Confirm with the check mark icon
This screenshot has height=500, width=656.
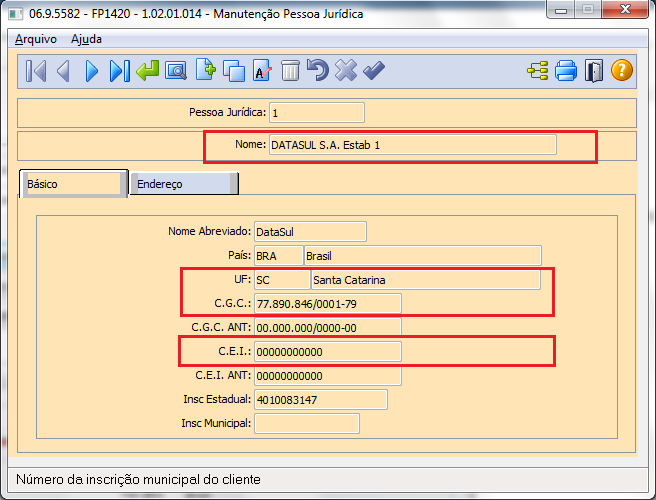[374, 70]
